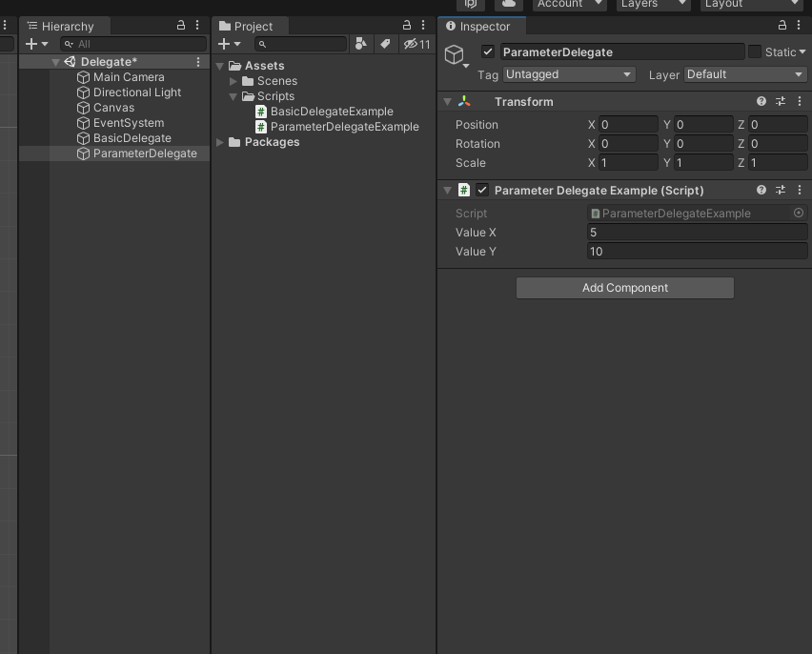812x654 pixels.
Task: Collapse the Scripts folder
Action: pyautogui.click(x=233, y=96)
